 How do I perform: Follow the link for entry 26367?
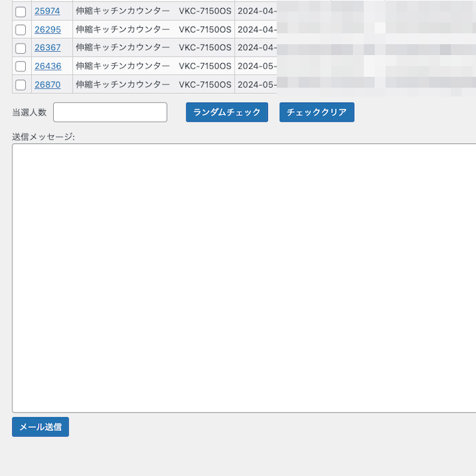pos(48,48)
